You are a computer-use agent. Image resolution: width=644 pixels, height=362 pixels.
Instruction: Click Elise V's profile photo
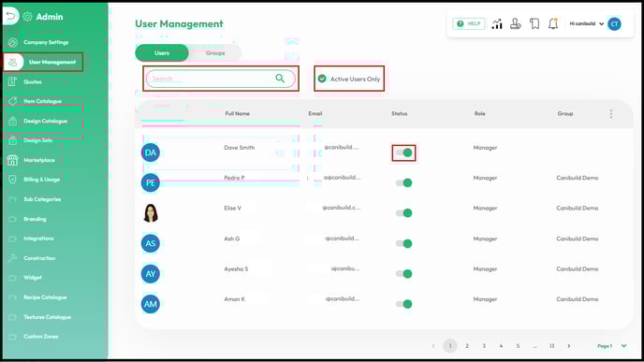point(151,213)
